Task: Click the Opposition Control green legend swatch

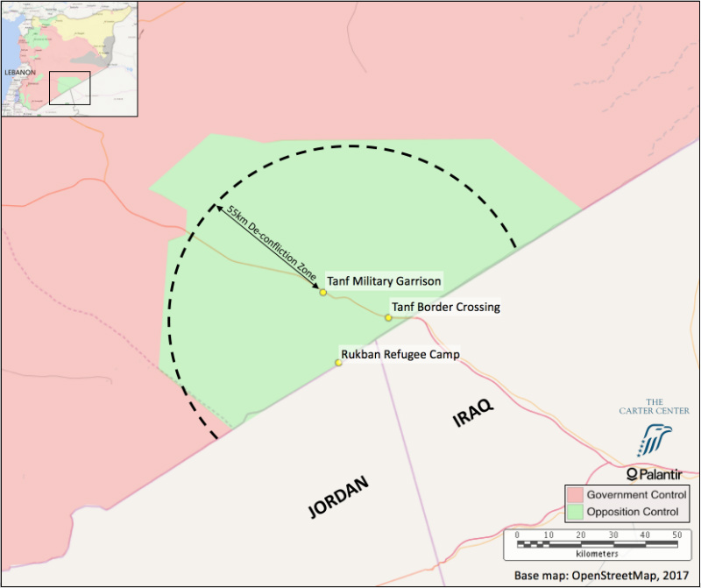Action: click(x=574, y=511)
